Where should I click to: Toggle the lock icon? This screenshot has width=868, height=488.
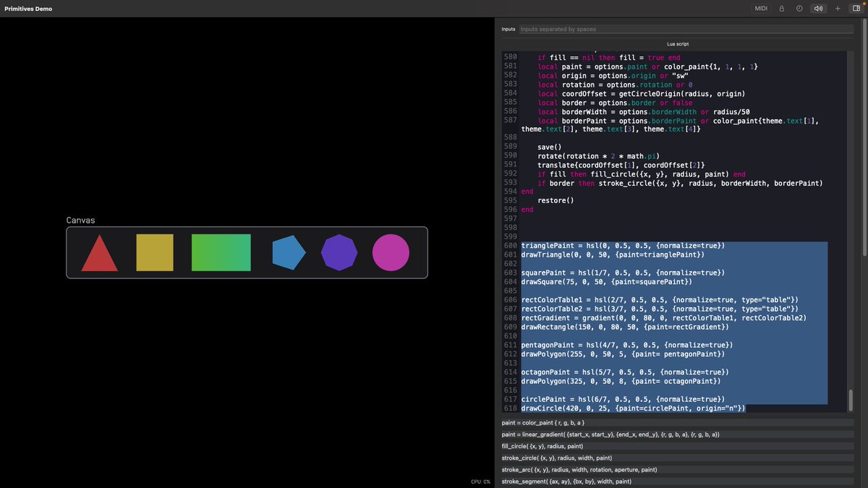click(781, 9)
